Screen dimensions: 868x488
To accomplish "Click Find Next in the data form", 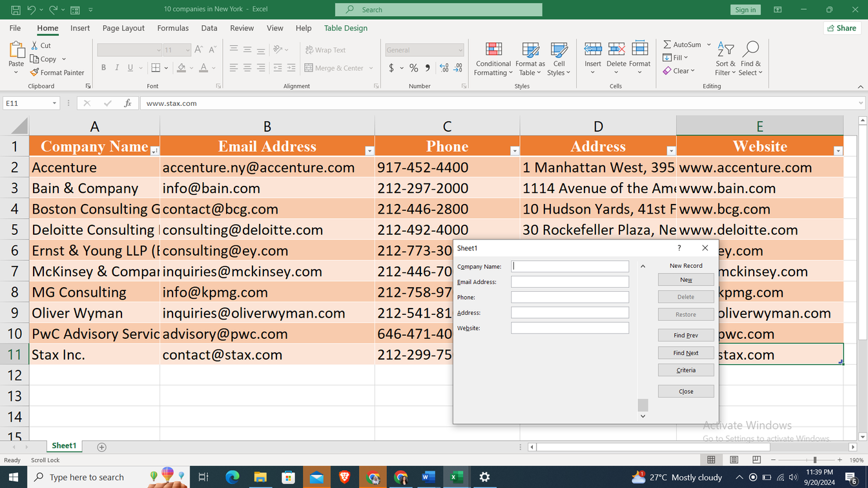I will click(686, 353).
